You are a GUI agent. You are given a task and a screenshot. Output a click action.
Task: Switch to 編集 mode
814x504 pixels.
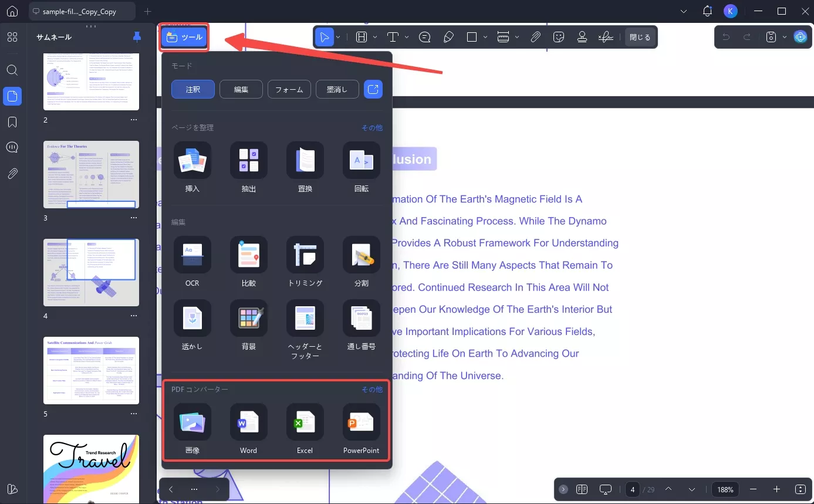click(241, 89)
